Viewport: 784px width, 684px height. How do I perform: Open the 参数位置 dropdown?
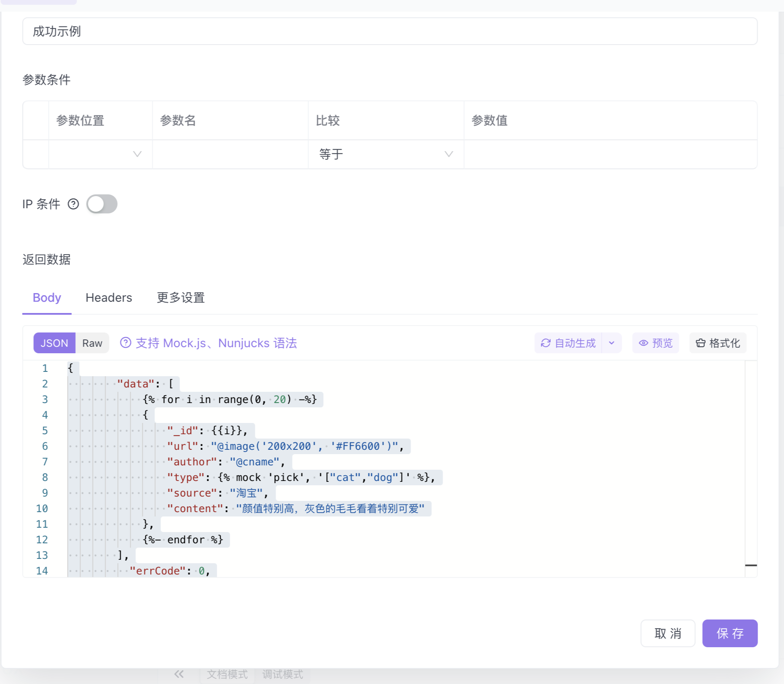[x=100, y=154]
